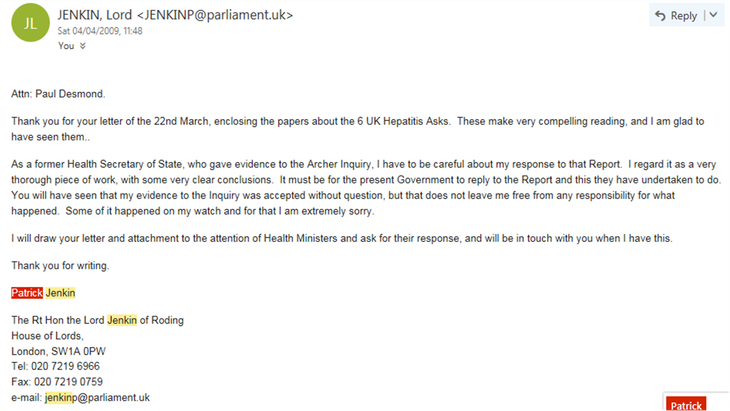Screen dimensions: 730x411
Task: Click the red Patrick tag at bottom right
Action: 685,405
